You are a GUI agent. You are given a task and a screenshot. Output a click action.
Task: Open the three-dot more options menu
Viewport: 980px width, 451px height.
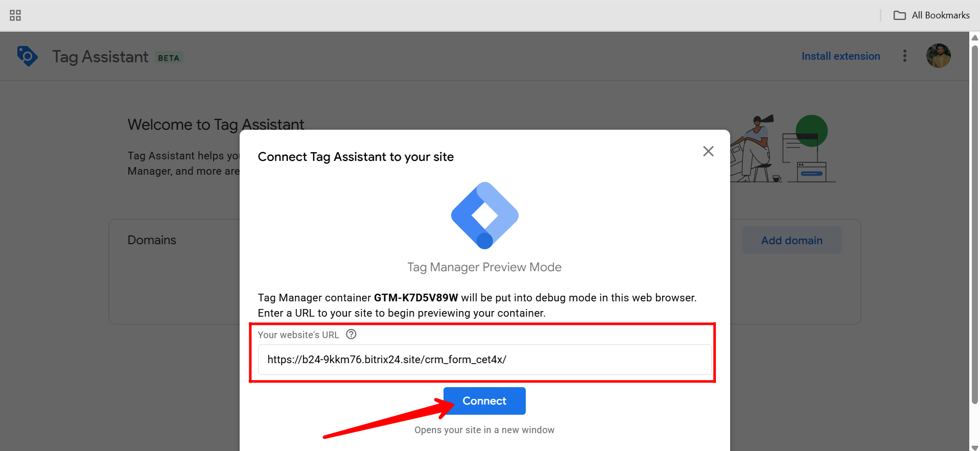905,56
